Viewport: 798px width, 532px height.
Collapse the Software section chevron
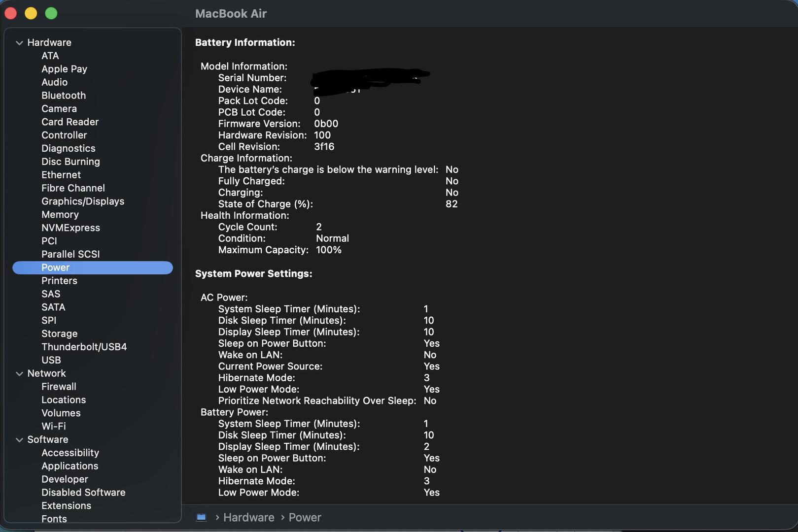(19, 440)
